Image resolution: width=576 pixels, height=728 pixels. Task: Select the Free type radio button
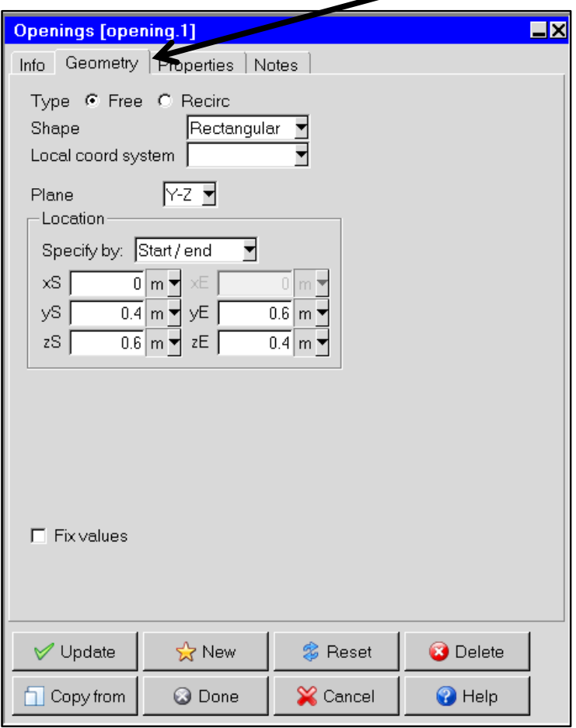[92, 101]
